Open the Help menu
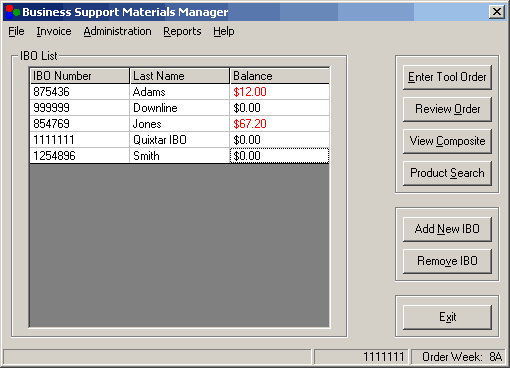 (x=224, y=31)
